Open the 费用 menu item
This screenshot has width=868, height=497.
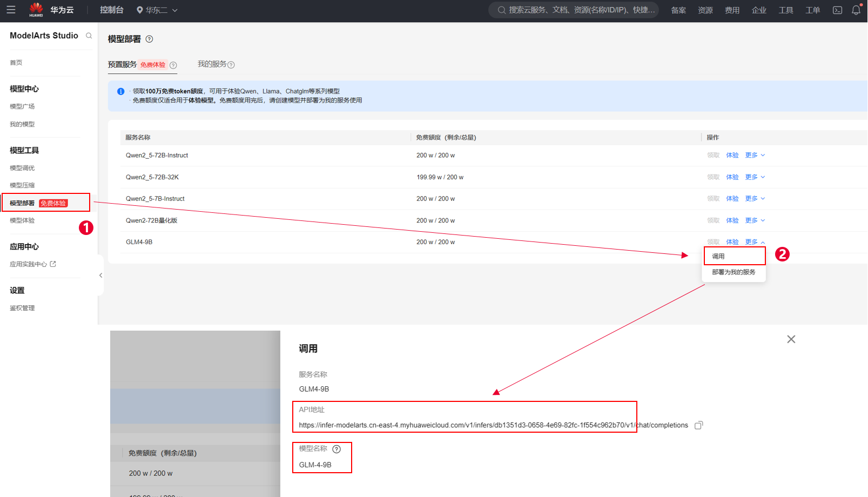732,10
